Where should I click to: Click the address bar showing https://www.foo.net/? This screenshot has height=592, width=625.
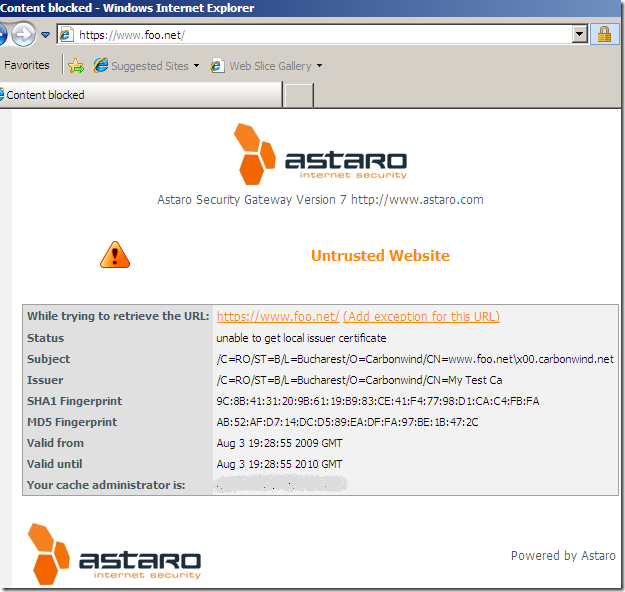tap(322, 35)
